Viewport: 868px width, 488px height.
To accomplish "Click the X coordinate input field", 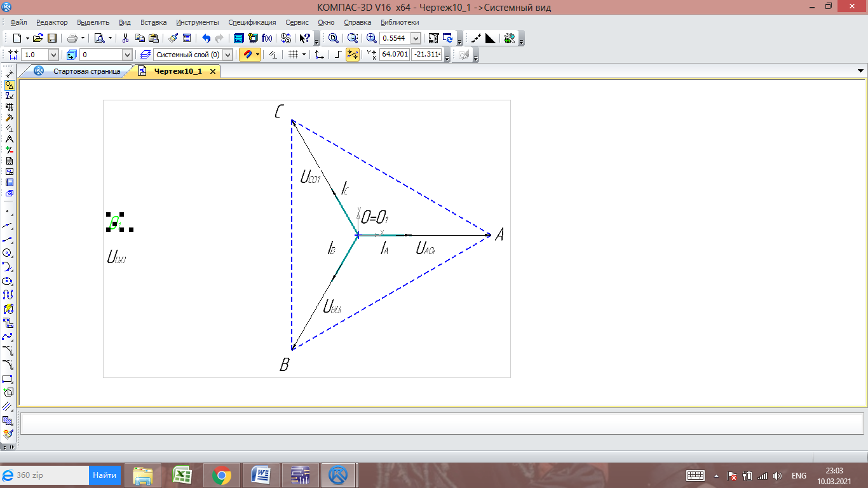I will (395, 55).
